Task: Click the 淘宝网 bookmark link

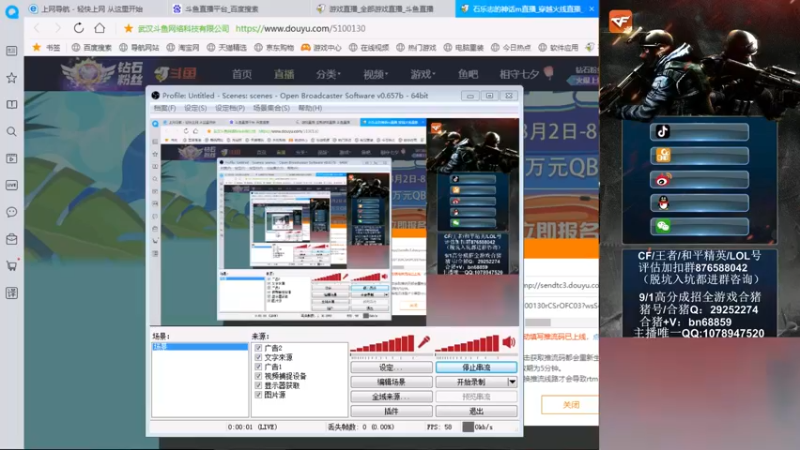Action: (183, 47)
